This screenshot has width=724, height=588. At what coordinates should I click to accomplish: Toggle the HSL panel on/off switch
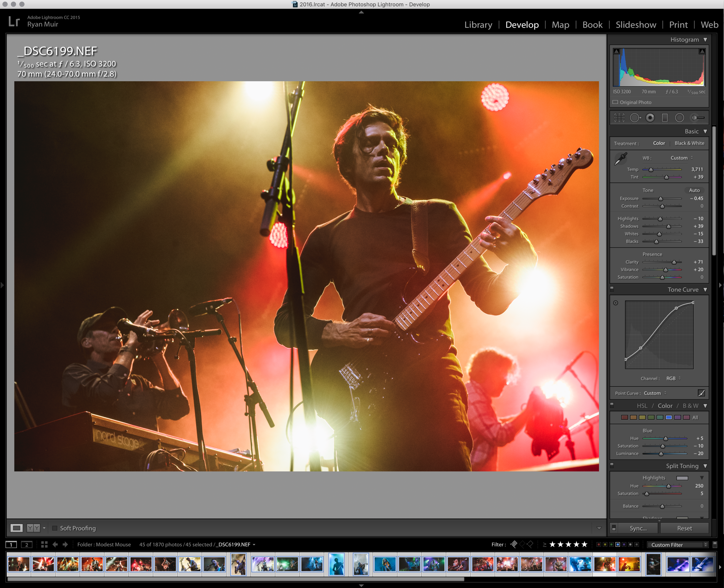[x=612, y=405]
